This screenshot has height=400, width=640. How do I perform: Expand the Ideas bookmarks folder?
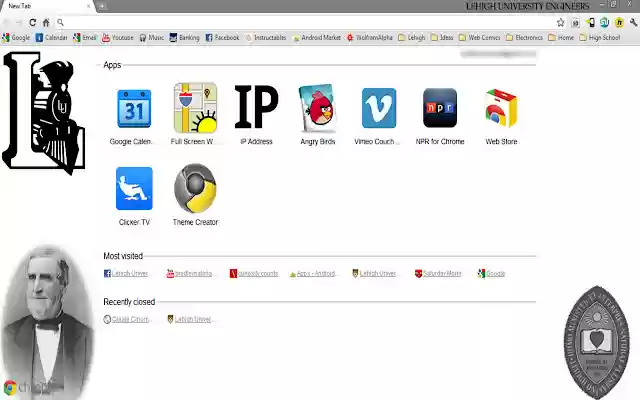(442, 38)
